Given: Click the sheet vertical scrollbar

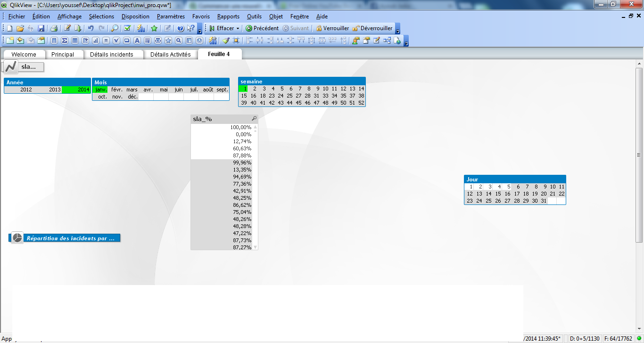Looking at the screenshot, I should 639,155.
